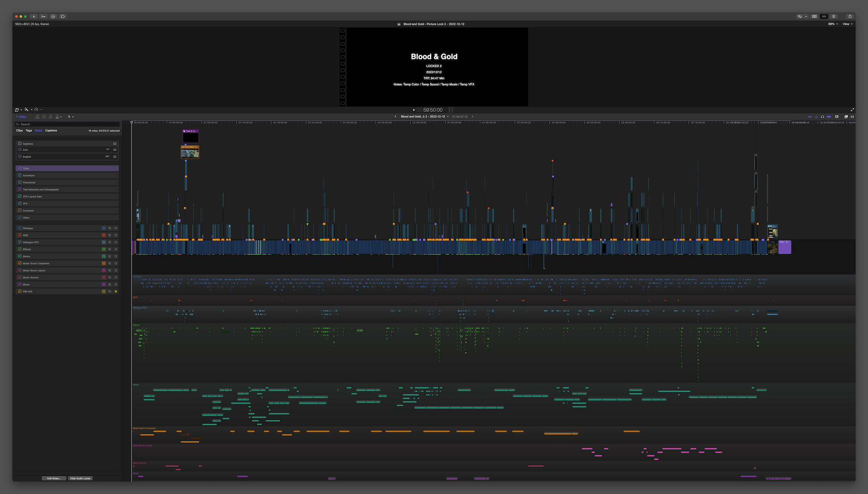The image size is (868, 494).
Task: Toggle solo headphones icon in timeline
Action: (x=822, y=117)
